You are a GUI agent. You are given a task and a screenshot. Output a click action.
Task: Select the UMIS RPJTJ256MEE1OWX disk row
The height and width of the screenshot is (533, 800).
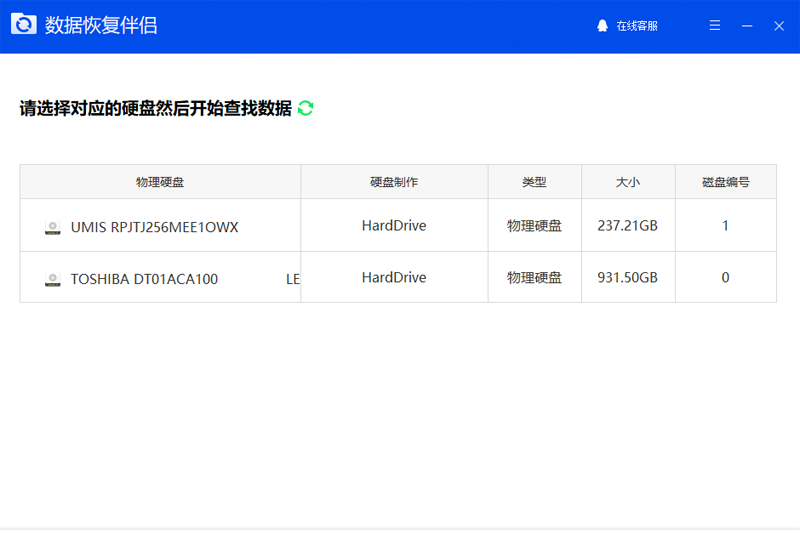click(x=154, y=227)
